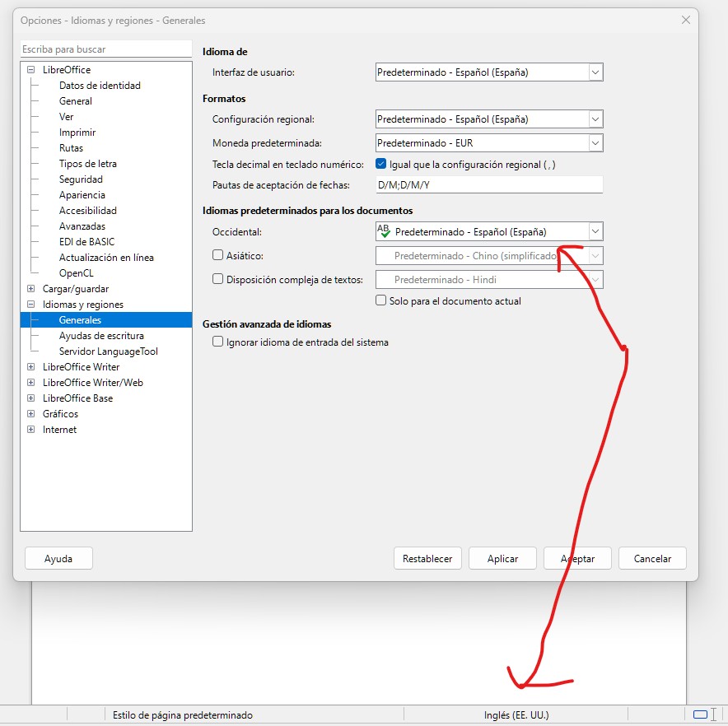728x726 pixels.
Task: Expand the LibreOffice Writer tree node
Action: click(31, 367)
